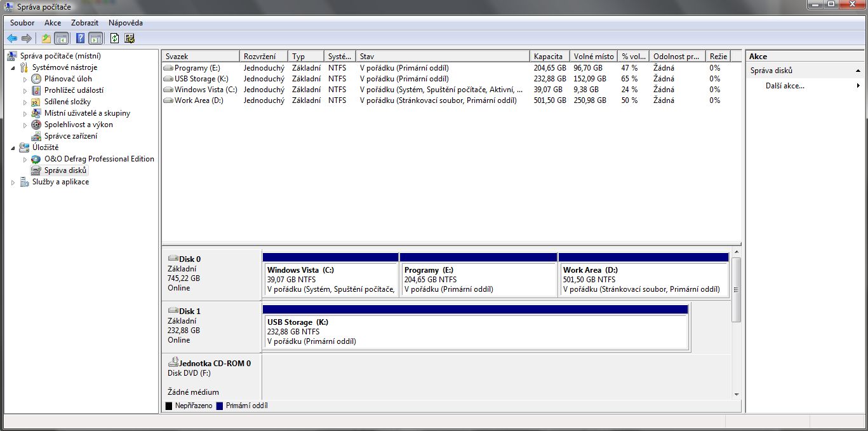The height and width of the screenshot is (431, 868).
Task: Expand the Služby a aplikace node
Action: pyautogui.click(x=13, y=182)
